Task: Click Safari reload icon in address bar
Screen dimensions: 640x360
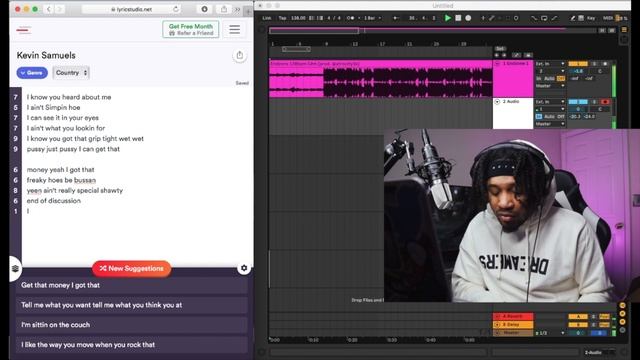Action: pyautogui.click(x=176, y=9)
